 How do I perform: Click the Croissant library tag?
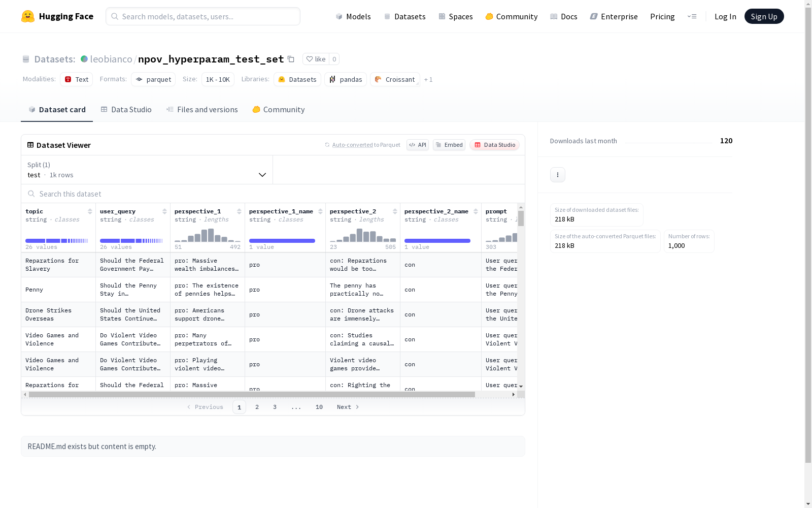[395, 79]
